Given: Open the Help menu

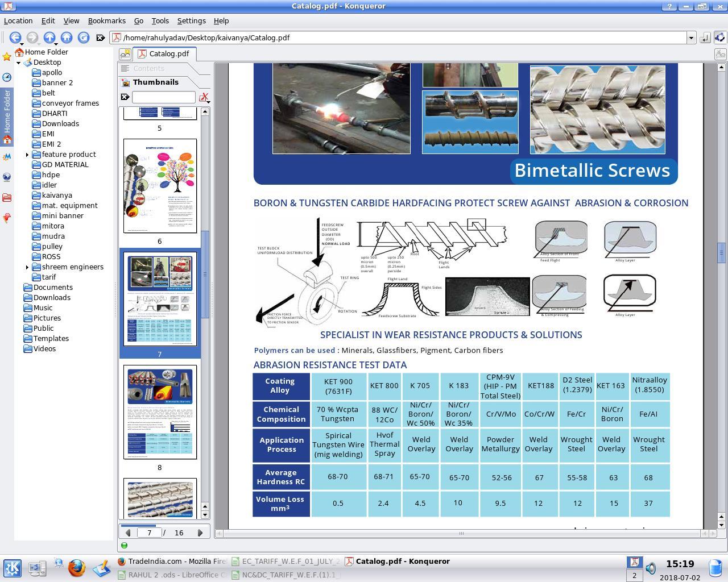Looking at the screenshot, I should (x=221, y=20).
